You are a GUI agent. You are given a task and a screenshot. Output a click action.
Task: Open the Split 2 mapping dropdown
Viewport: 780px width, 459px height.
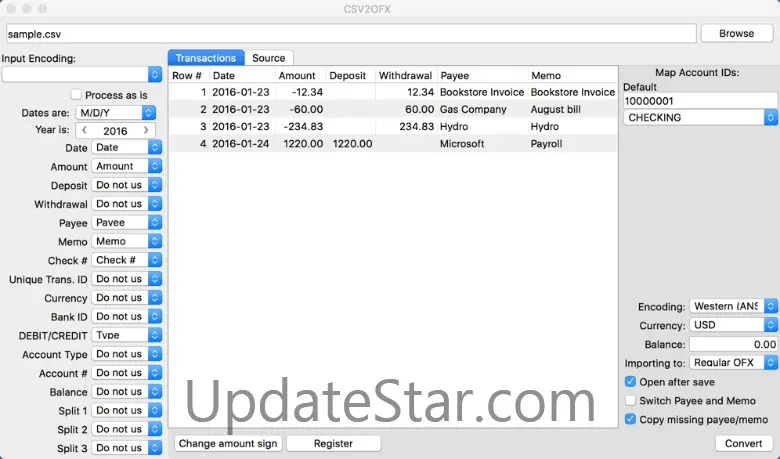coord(127,429)
